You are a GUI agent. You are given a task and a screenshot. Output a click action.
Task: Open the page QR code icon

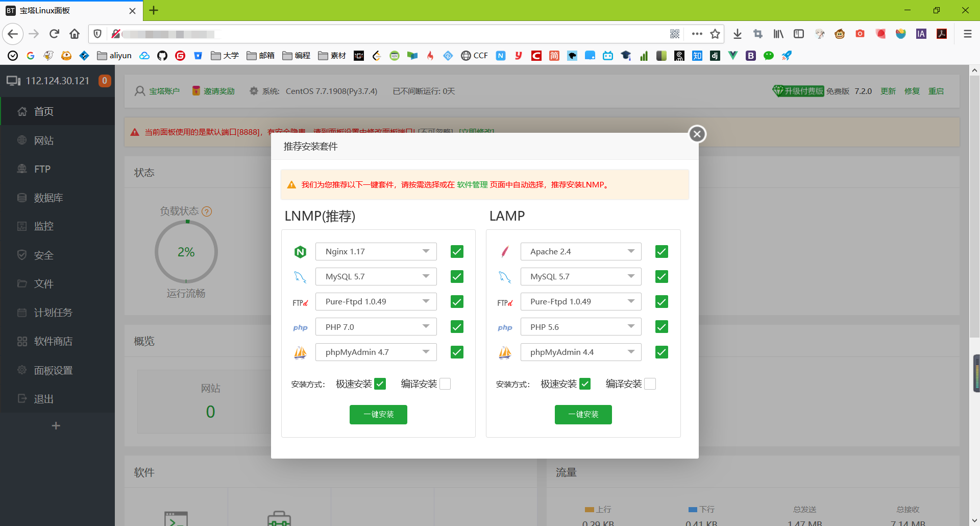(675, 34)
